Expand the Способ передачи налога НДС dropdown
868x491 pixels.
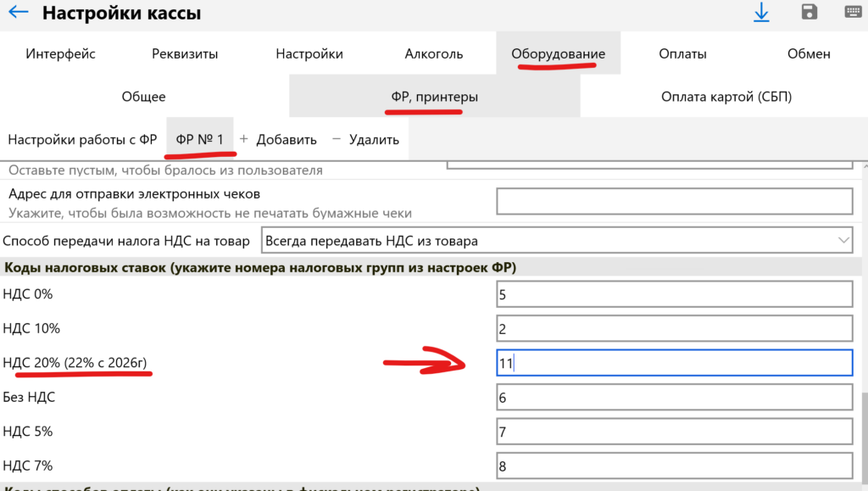843,241
